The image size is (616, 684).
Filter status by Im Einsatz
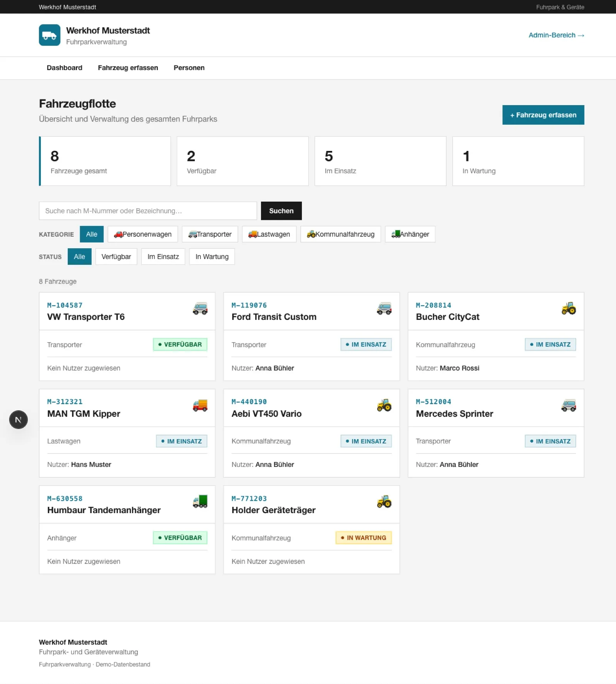[x=163, y=257]
